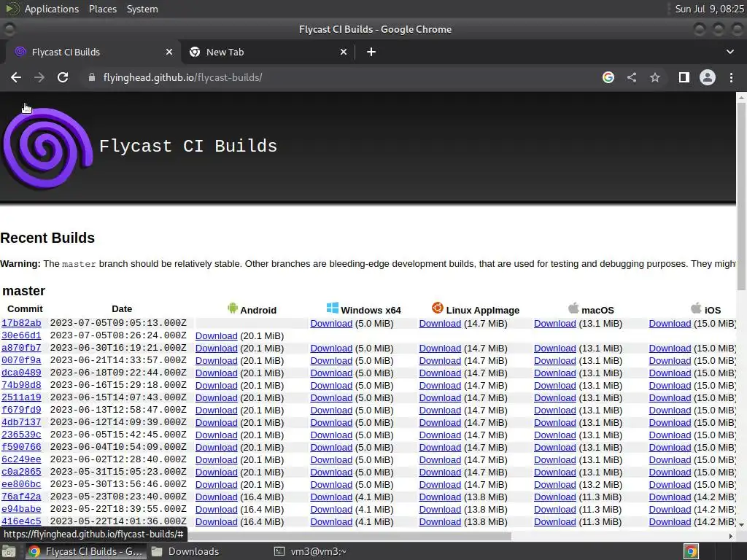Click the Android robot column icon

[x=233, y=308]
